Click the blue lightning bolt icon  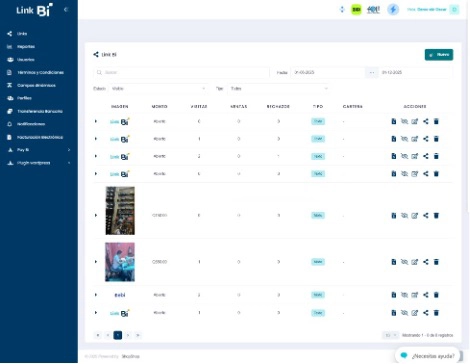[393, 9]
